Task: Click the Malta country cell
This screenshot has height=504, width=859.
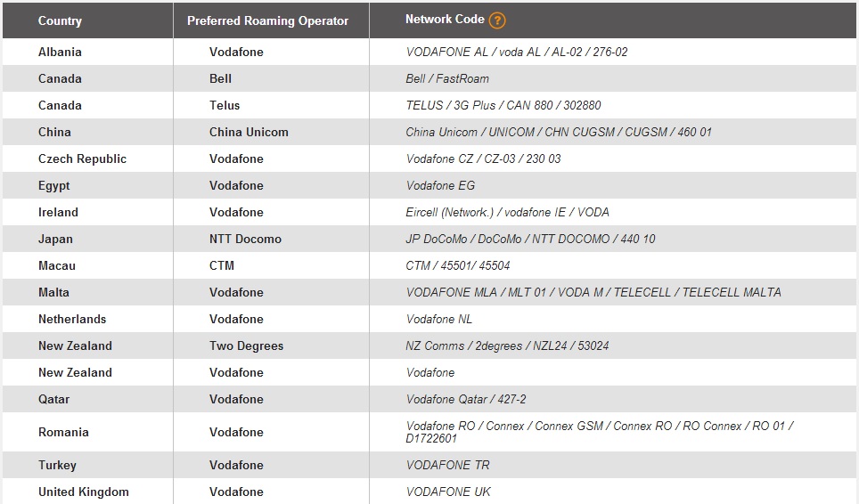Action: tap(53, 293)
